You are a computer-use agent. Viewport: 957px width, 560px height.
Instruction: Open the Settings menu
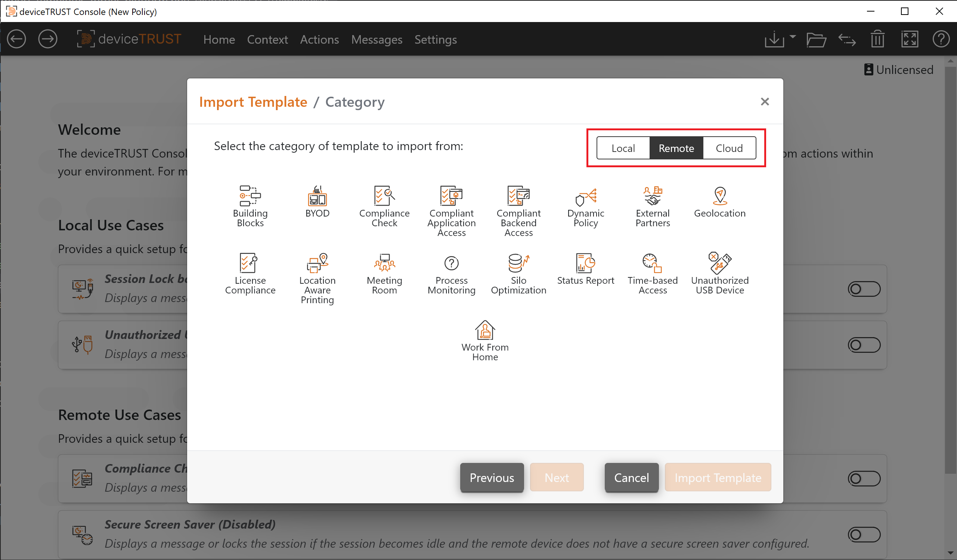point(436,40)
